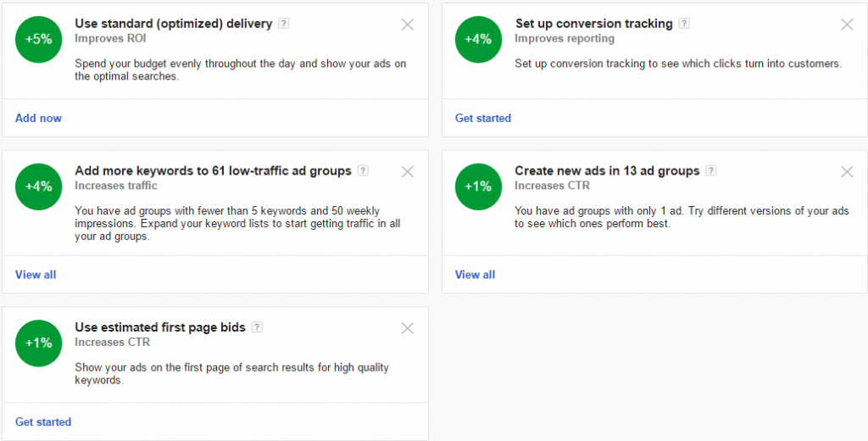Open help icon beside estimated first page bids

[x=257, y=327]
